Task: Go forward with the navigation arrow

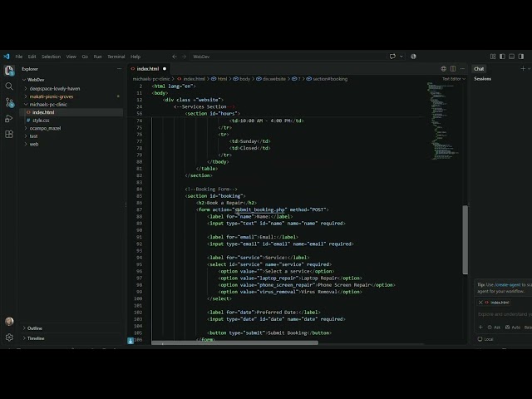Action: 184,57
